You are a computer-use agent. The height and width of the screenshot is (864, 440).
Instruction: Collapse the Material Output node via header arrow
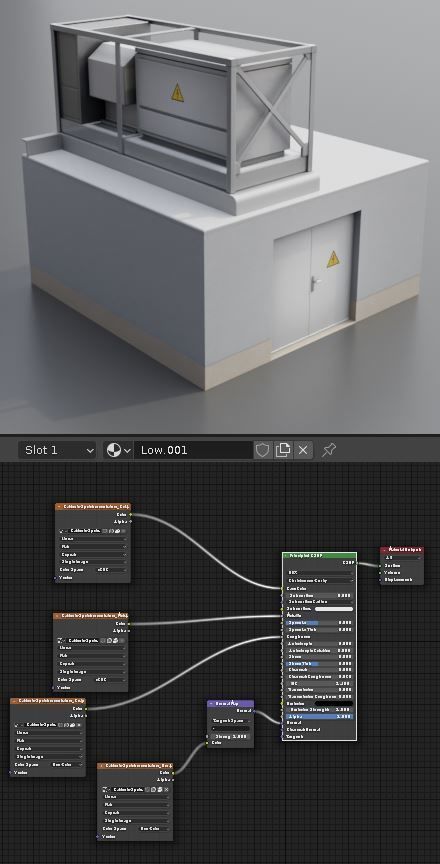pyautogui.click(x=384, y=550)
